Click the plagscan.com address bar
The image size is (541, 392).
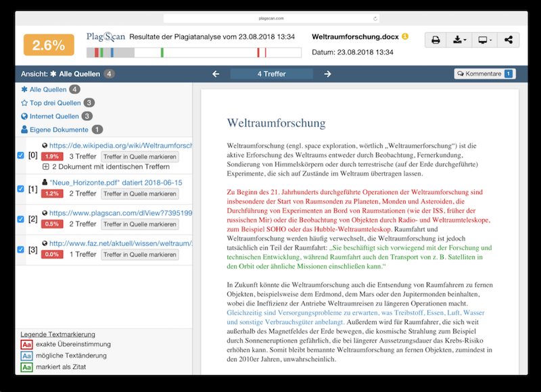271,19
